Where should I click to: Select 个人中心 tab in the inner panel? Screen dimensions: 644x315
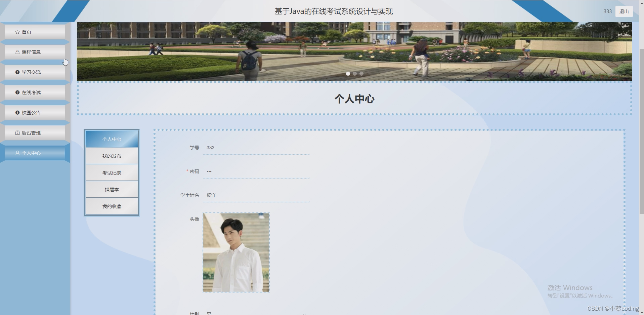click(112, 139)
